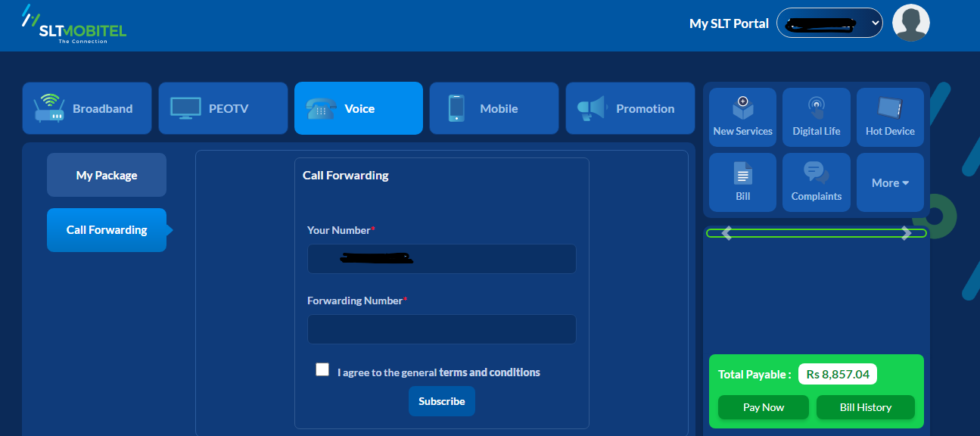Click the Call Forwarding form heading
Image resolution: width=980 pixels, height=436 pixels.
pyautogui.click(x=346, y=176)
